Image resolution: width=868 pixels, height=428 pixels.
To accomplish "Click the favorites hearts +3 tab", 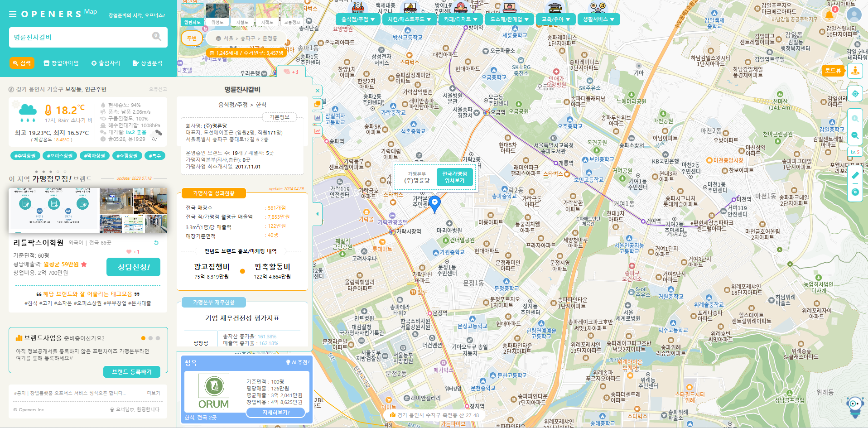I will pos(291,72).
